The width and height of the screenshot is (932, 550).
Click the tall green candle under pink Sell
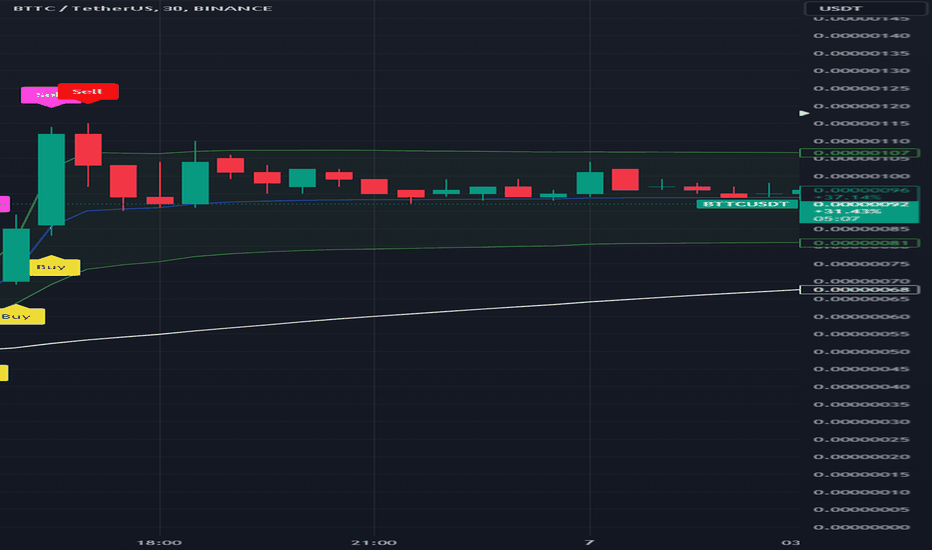click(51, 180)
